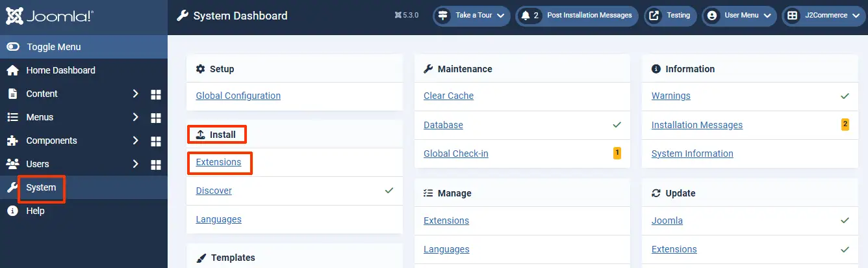Viewport: 868px width, 268px height.
Task: Open the Global Check-in link
Action: [x=456, y=154]
